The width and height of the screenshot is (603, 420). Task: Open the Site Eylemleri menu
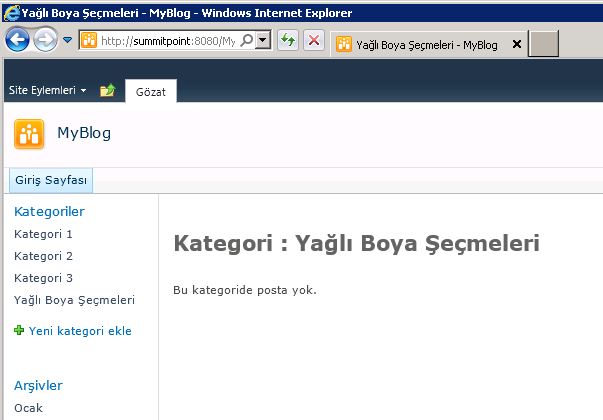[47, 91]
